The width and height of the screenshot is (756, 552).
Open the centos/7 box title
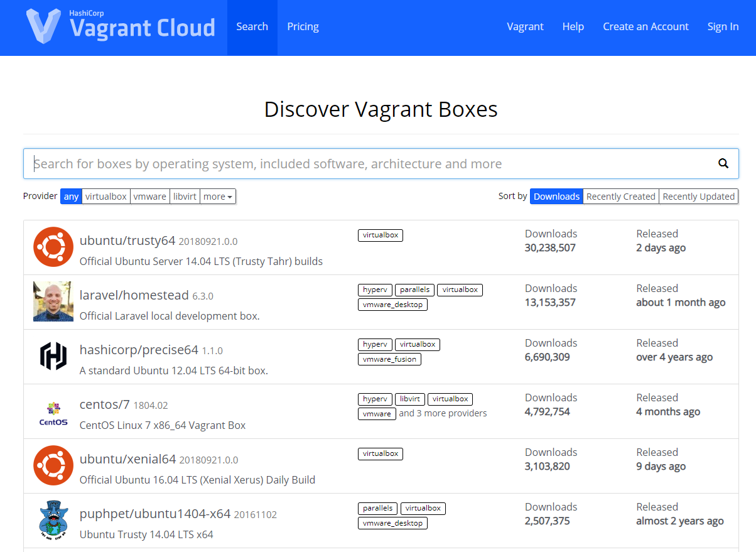[x=105, y=404]
